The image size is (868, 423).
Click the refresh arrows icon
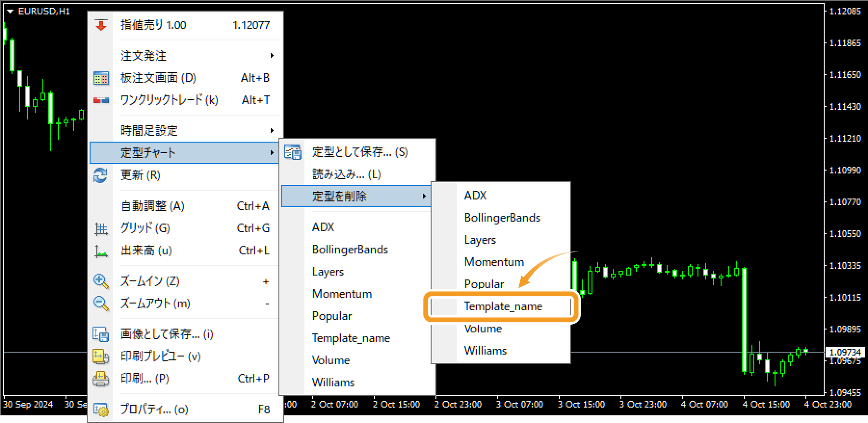tap(101, 175)
